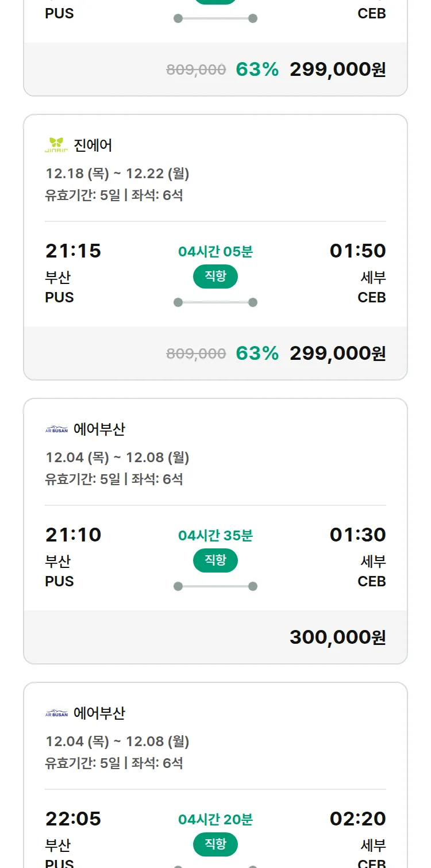The height and width of the screenshot is (868, 431).
Task: Tap the 21:15 departure time
Action: [x=73, y=251]
